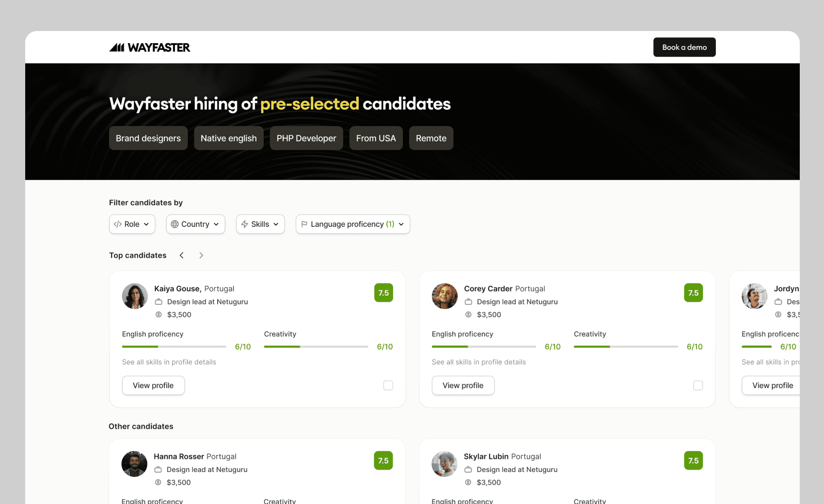
Task: Click the yellow 'pre-selected' headline text
Action: tap(310, 104)
